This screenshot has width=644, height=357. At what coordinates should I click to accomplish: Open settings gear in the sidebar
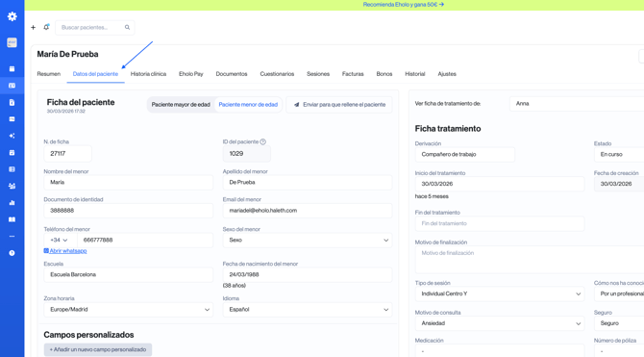pos(12,16)
